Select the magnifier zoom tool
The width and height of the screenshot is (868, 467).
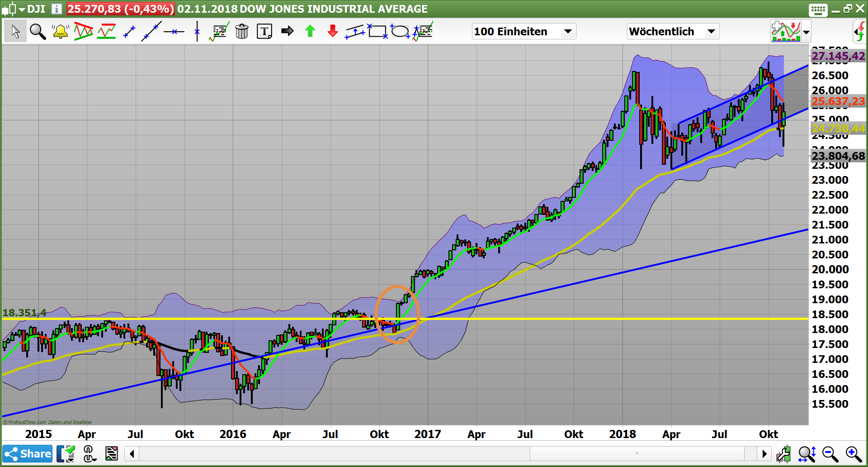[x=38, y=31]
